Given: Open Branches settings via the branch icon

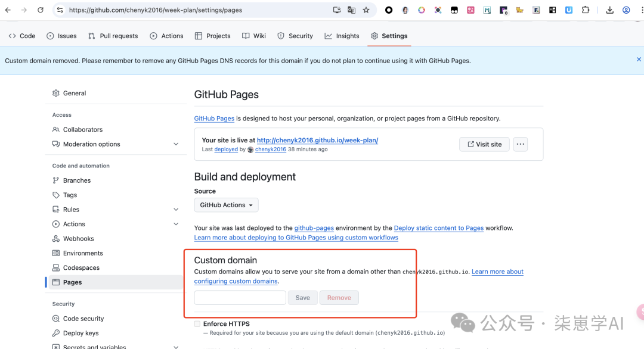Looking at the screenshot, I should (56, 180).
